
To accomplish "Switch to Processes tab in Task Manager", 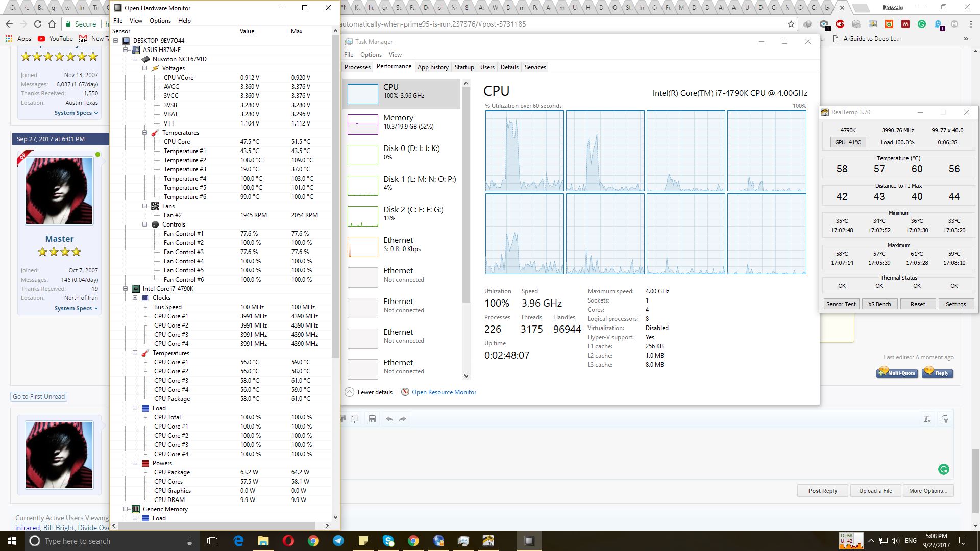I will click(x=357, y=67).
